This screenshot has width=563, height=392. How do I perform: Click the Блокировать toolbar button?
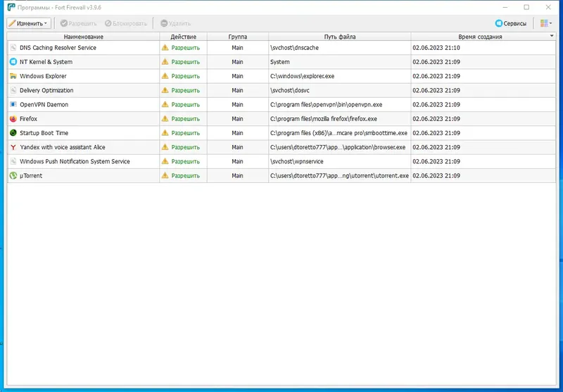126,23
